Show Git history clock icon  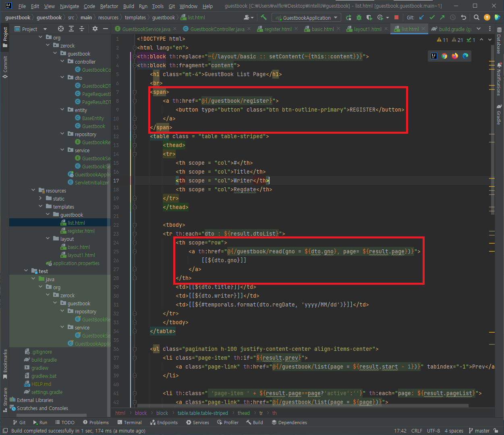[453, 17]
